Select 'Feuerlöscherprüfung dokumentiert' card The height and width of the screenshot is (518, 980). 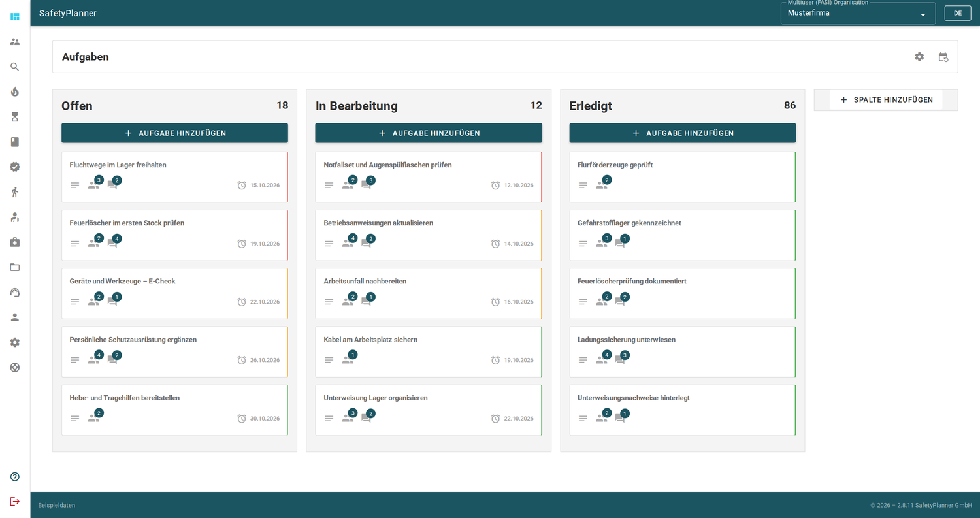[683, 293]
